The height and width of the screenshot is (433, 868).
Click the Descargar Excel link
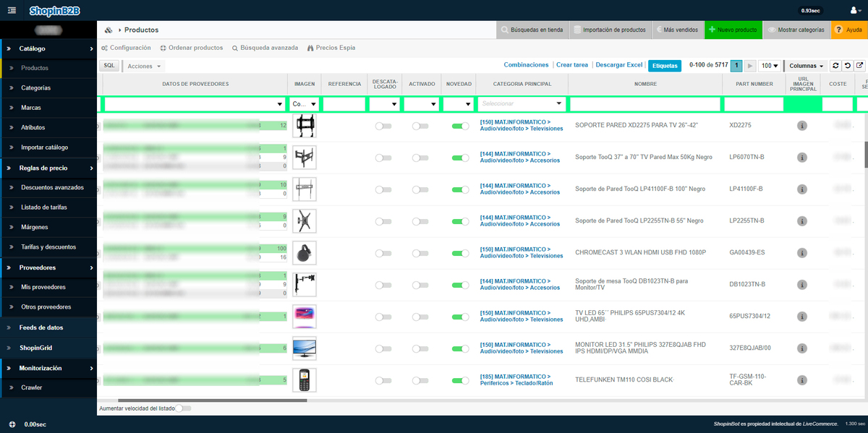[618, 65]
